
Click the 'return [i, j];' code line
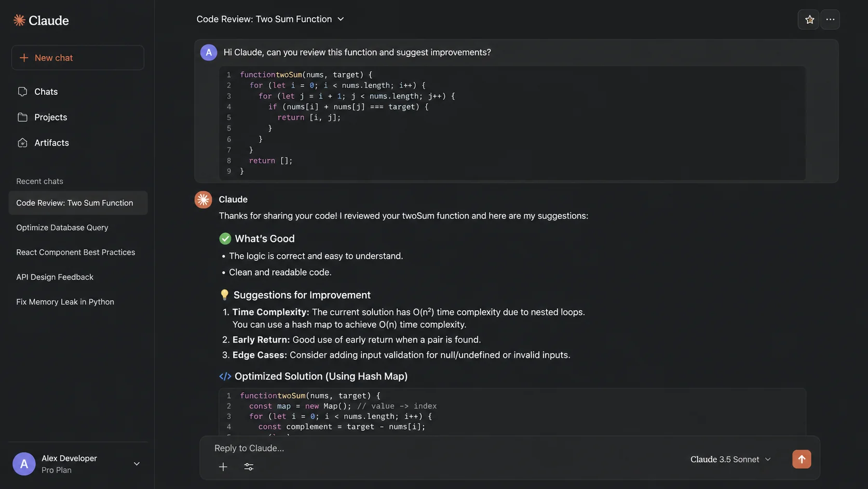tap(309, 117)
